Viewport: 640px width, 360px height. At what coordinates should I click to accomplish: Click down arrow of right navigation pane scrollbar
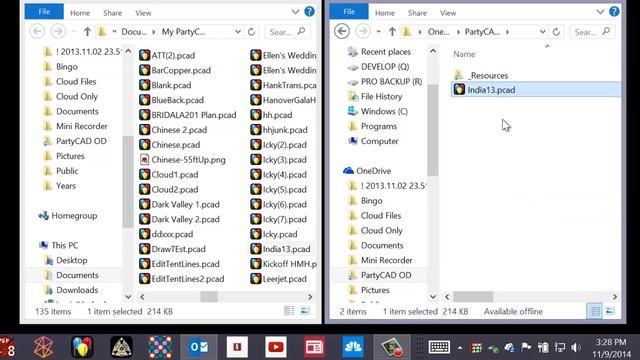pos(433,297)
